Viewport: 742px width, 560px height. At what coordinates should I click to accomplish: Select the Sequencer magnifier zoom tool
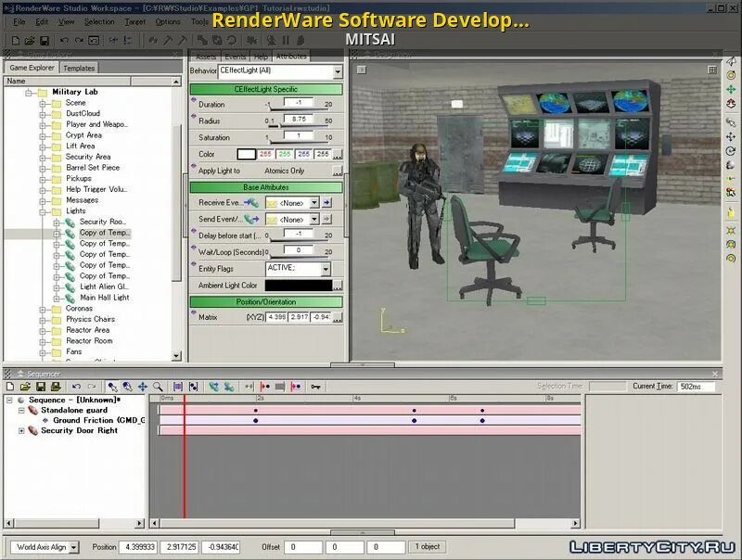point(158,387)
